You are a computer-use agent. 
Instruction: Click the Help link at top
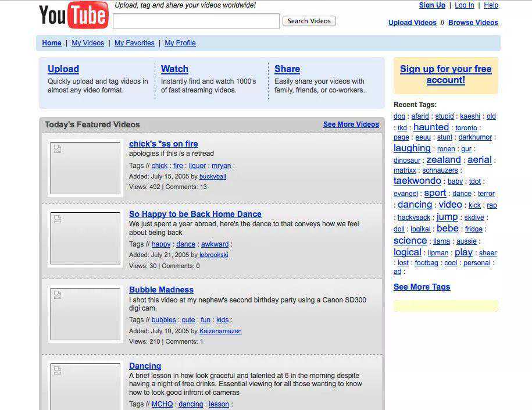pyautogui.click(x=491, y=5)
